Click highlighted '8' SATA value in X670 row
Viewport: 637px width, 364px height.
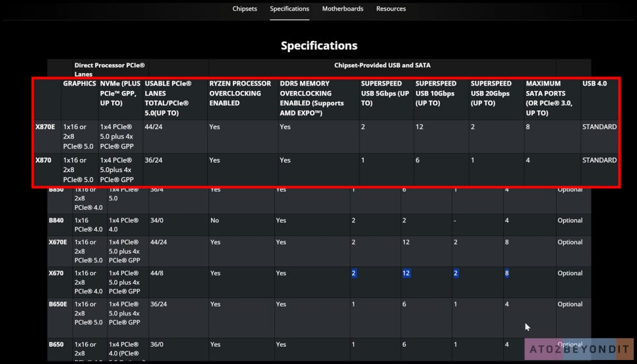click(506, 273)
